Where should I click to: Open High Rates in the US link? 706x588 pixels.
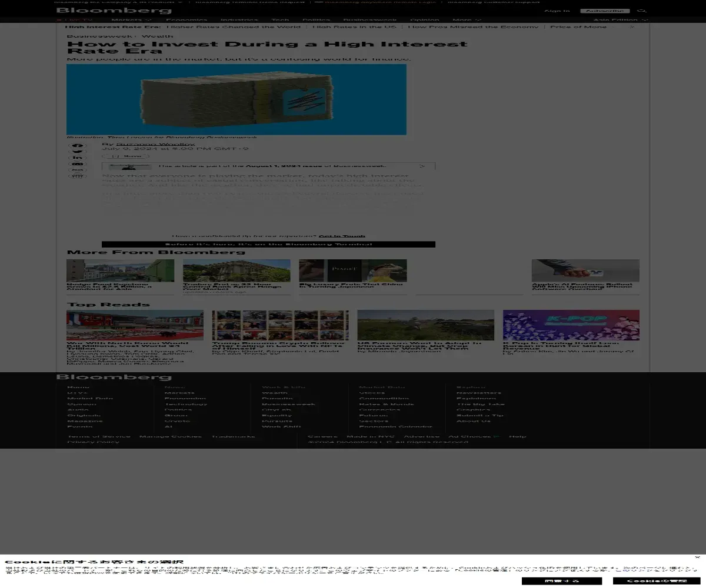(354, 27)
